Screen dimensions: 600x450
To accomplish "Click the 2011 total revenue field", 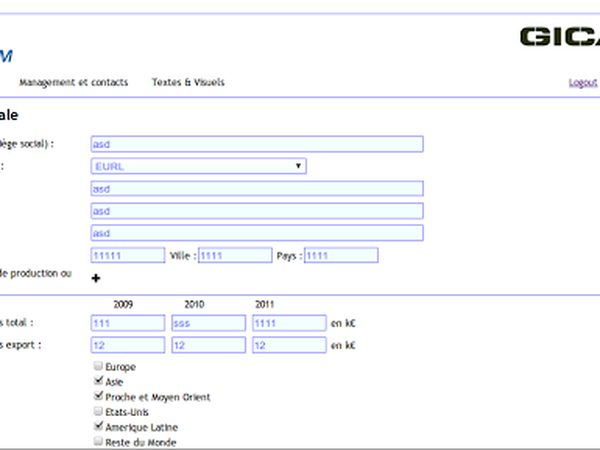I will (289, 323).
